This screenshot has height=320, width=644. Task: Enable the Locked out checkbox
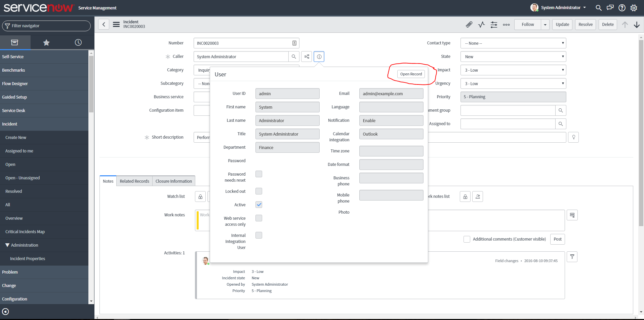point(258,191)
